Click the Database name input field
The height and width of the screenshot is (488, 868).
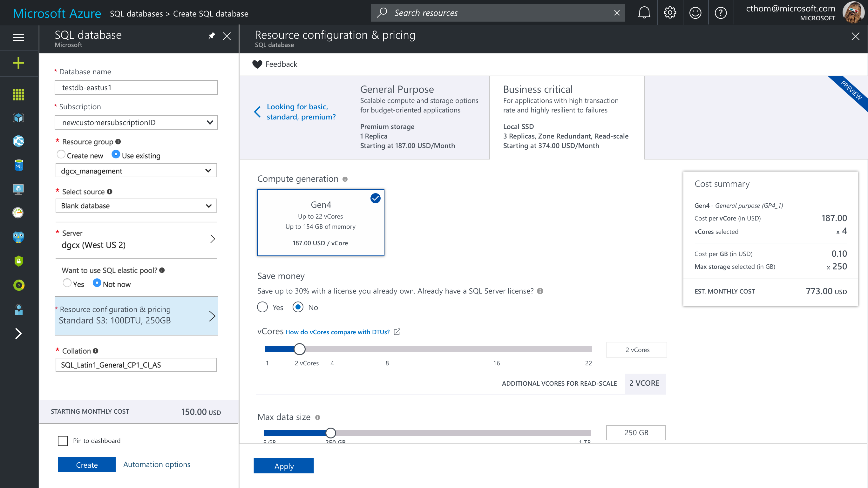pos(136,87)
